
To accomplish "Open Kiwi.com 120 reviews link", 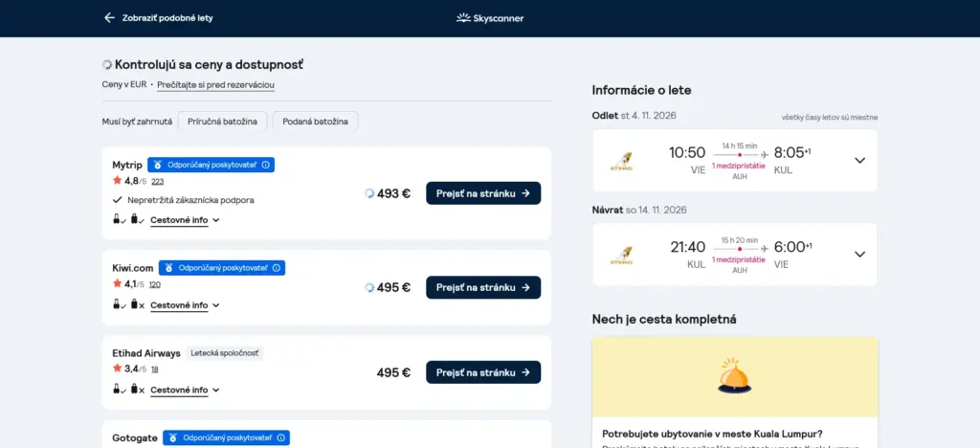I will 155,284.
